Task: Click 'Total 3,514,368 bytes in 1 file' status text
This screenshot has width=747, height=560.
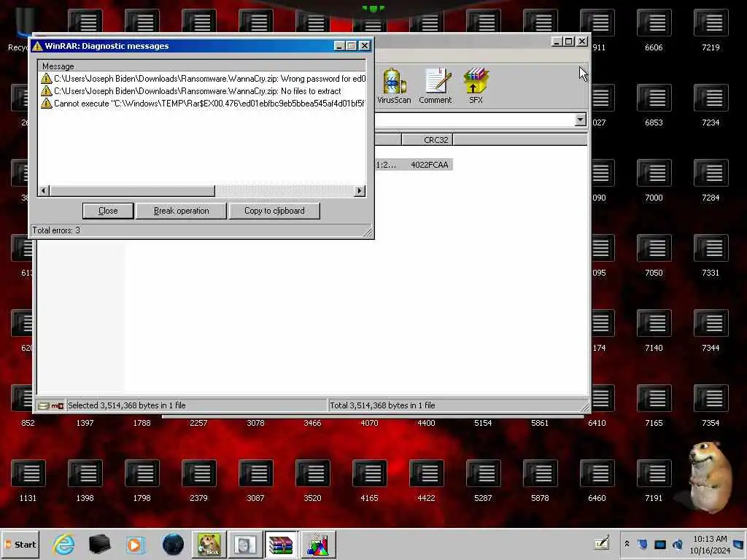Action: (382, 405)
